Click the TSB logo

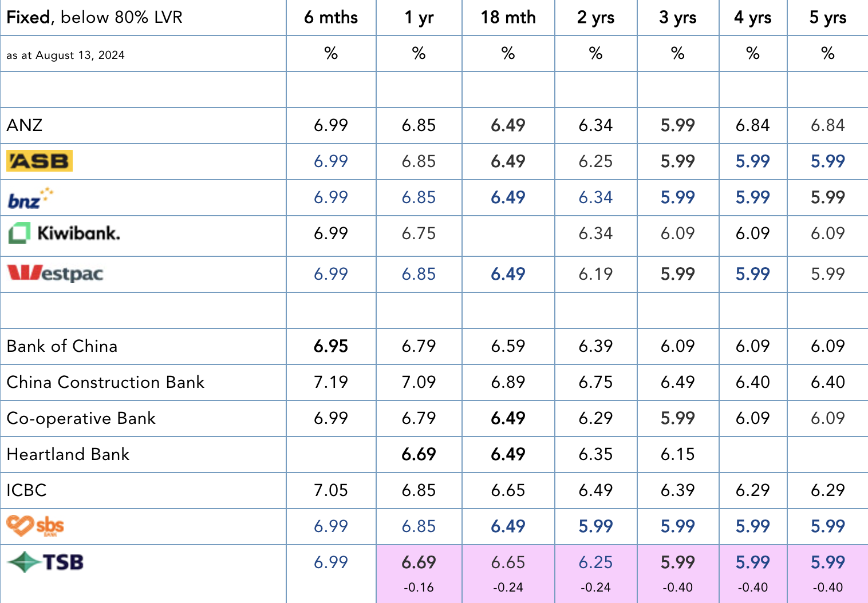[45, 562]
